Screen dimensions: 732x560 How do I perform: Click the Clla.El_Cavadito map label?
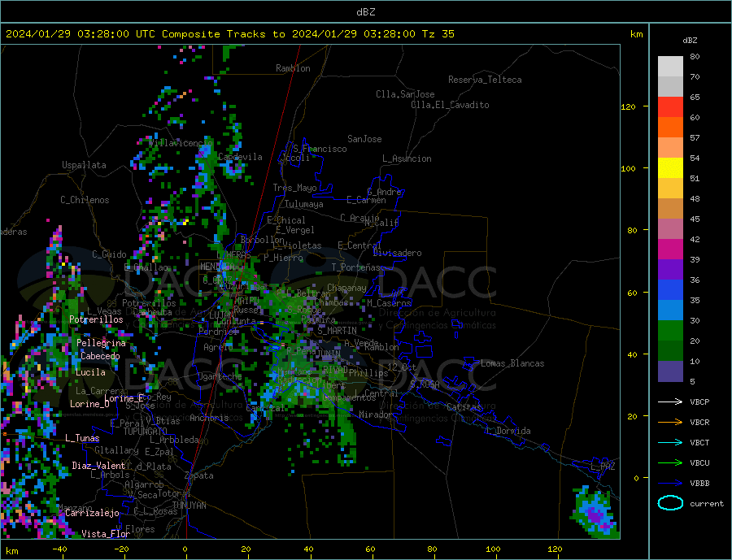[450, 105]
